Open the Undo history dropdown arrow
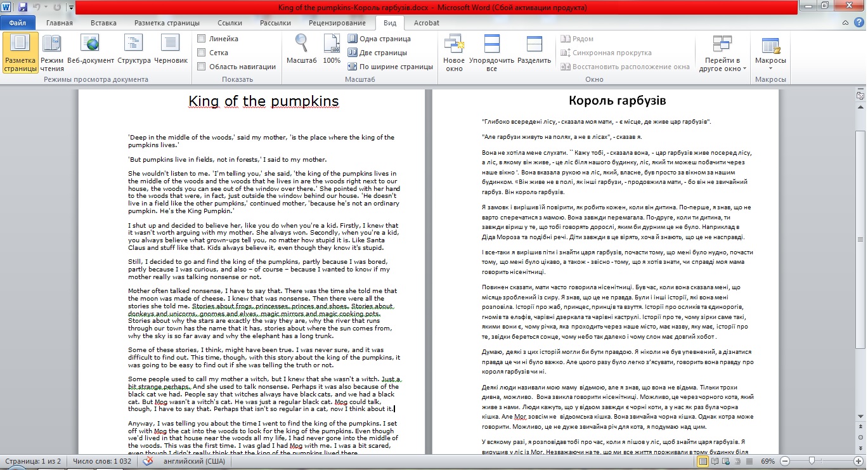868x470 pixels. click(x=44, y=8)
